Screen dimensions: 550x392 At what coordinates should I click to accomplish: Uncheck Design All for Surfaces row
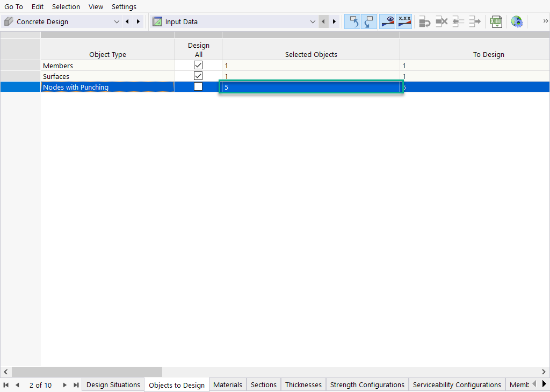[198, 76]
